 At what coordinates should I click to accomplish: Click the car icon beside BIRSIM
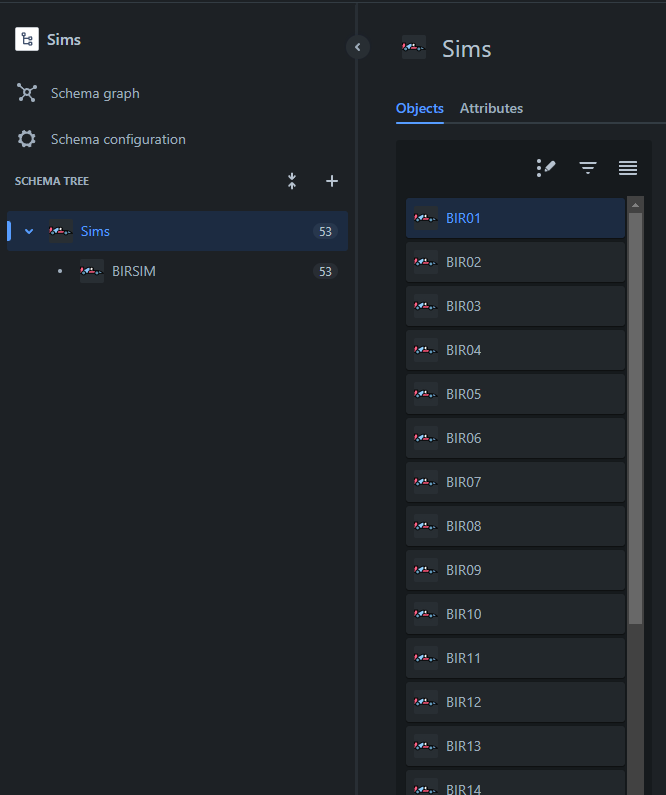click(92, 271)
